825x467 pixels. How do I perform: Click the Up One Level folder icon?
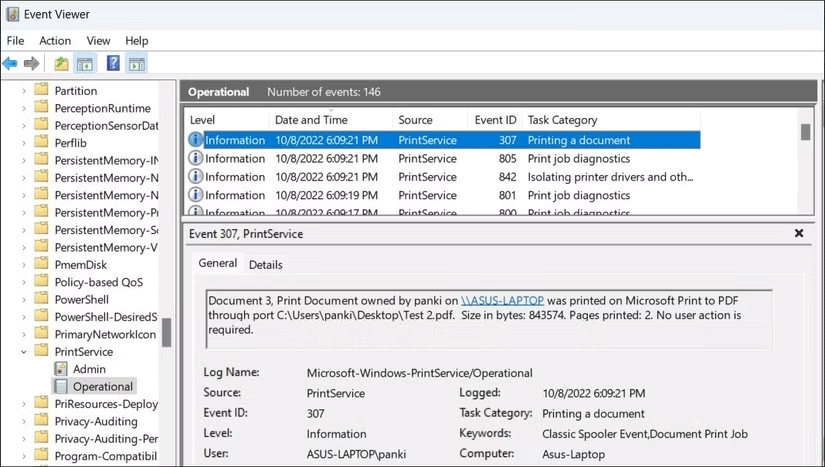tap(62, 64)
